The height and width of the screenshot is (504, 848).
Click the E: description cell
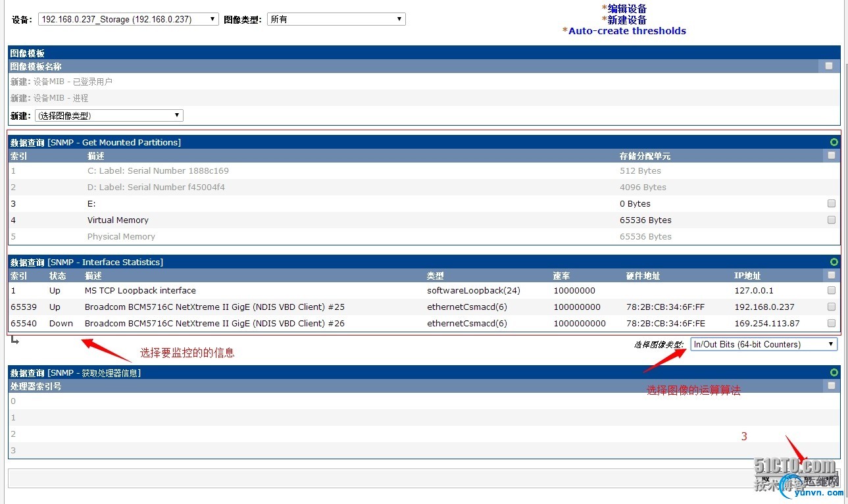(91, 203)
